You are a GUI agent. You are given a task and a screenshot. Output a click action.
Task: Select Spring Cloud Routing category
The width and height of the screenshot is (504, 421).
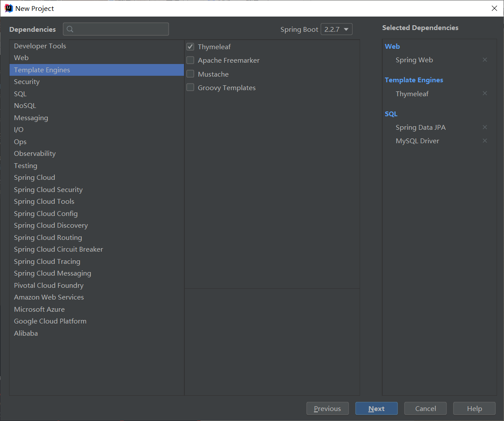point(97,238)
